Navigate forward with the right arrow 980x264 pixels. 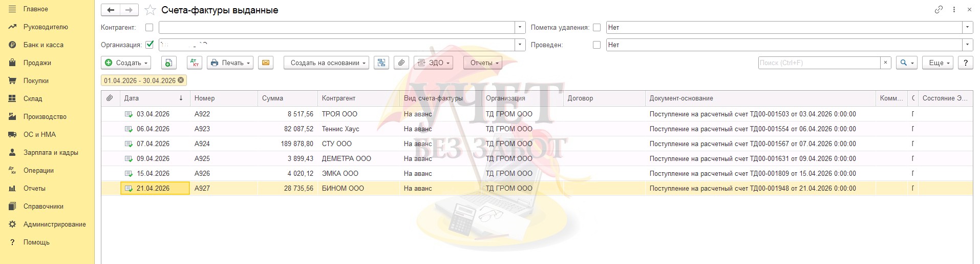point(129,10)
